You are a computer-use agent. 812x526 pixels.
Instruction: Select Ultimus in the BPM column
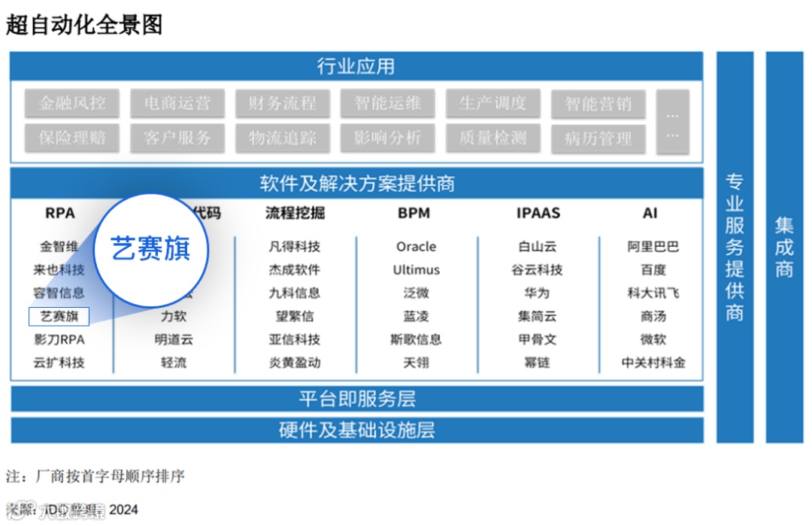click(417, 270)
